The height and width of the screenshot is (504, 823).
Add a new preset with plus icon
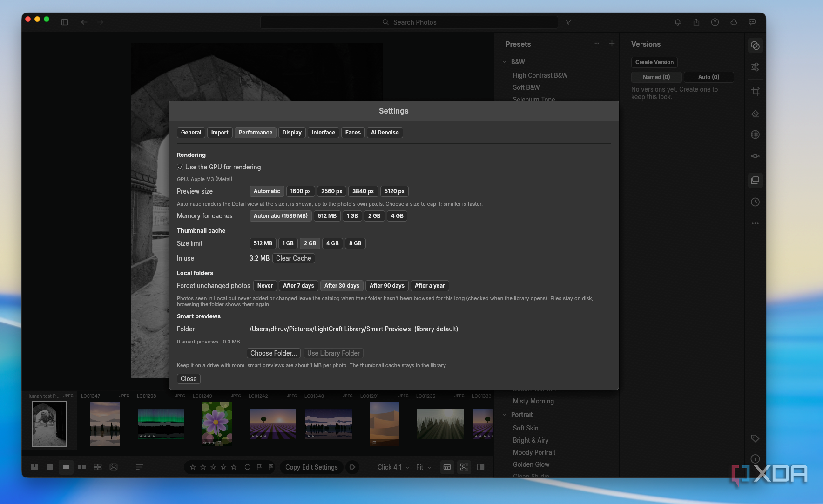612,43
